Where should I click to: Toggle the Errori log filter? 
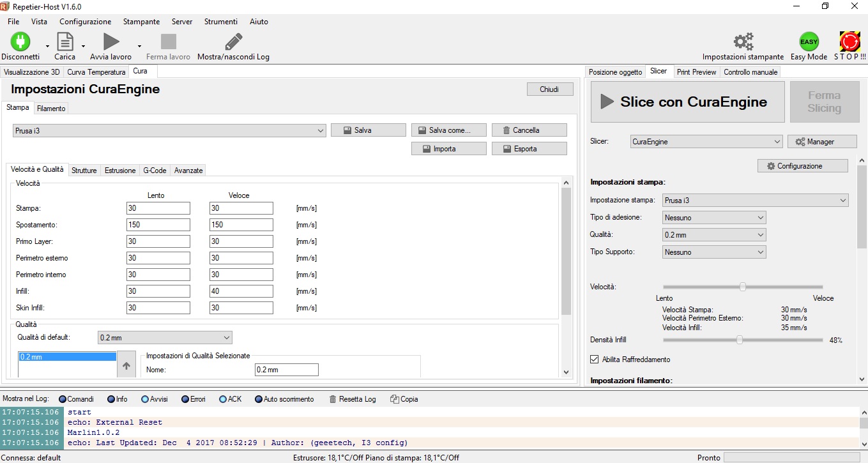tap(185, 399)
